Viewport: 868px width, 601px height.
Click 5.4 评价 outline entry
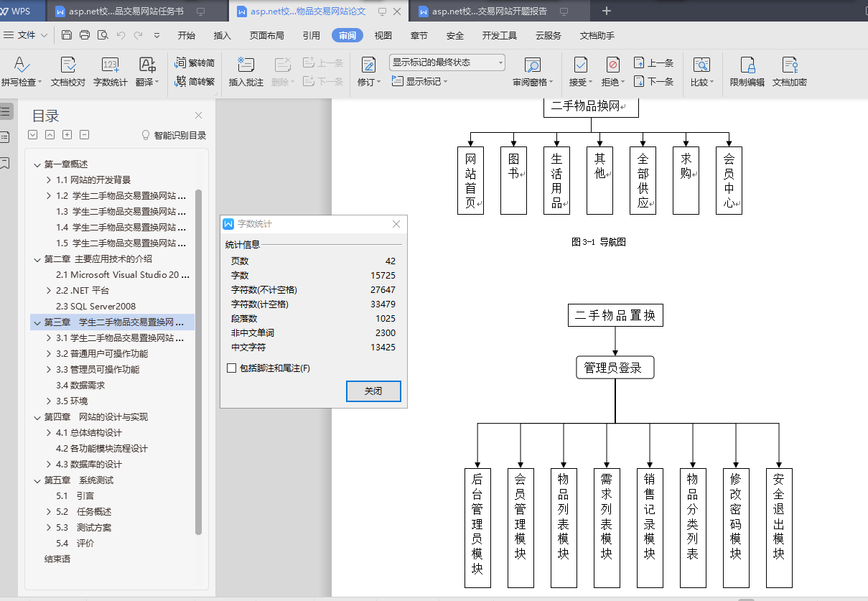pyautogui.click(x=75, y=544)
